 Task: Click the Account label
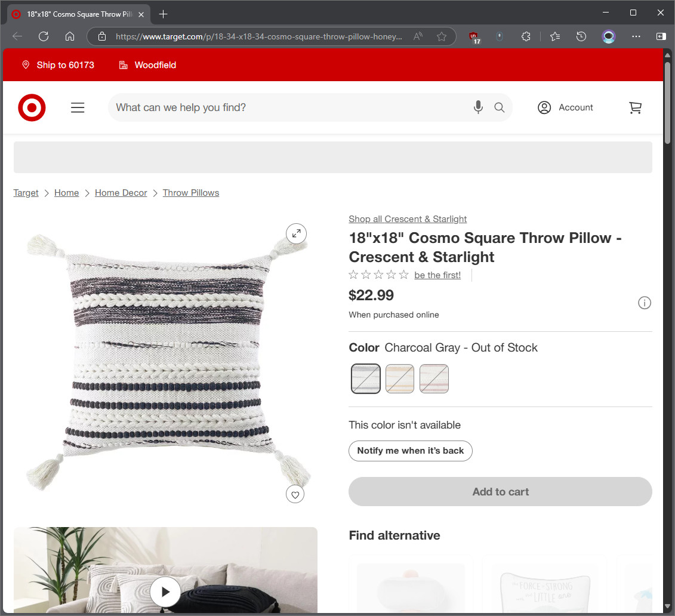[x=575, y=107]
